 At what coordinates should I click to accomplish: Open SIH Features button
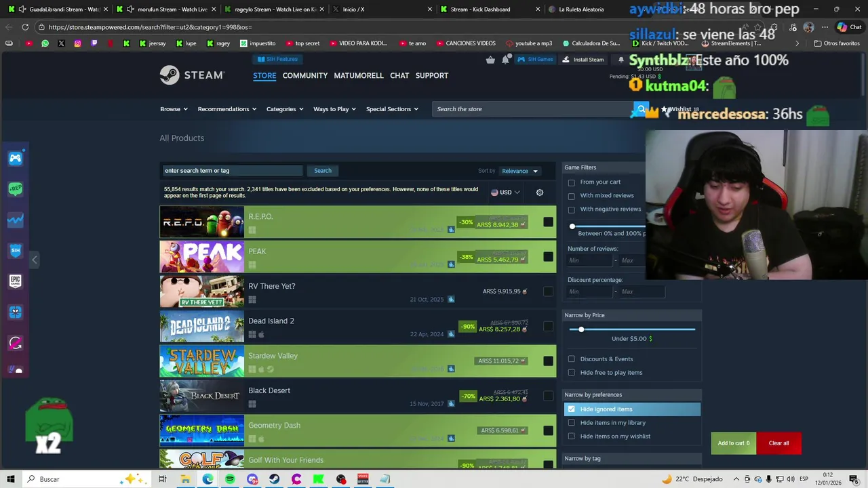[278, 59]
